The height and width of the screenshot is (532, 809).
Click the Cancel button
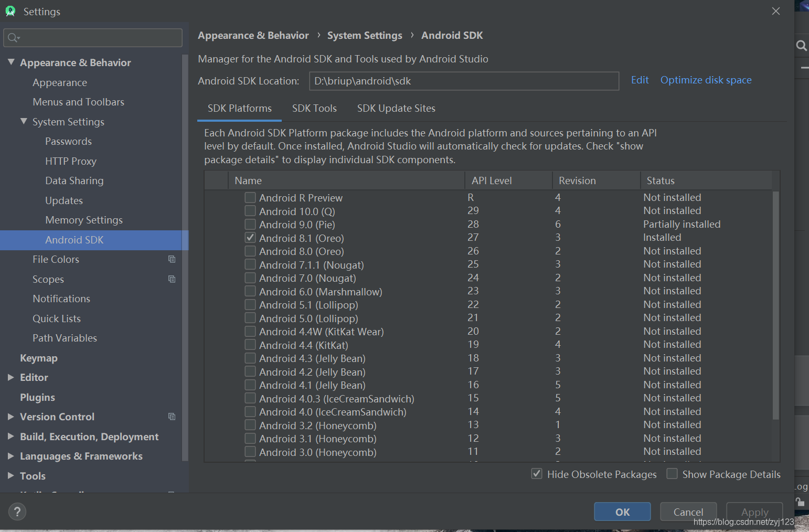pos(688,512)
